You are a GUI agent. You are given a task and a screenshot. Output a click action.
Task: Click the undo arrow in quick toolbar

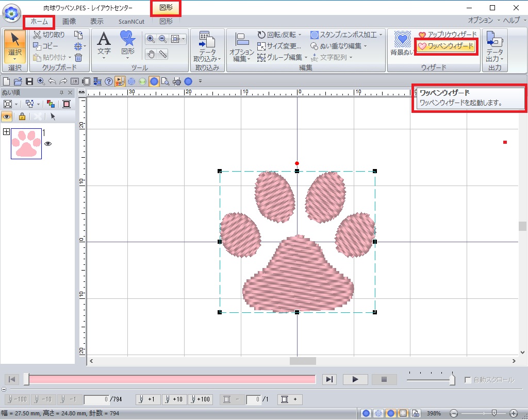52,81
